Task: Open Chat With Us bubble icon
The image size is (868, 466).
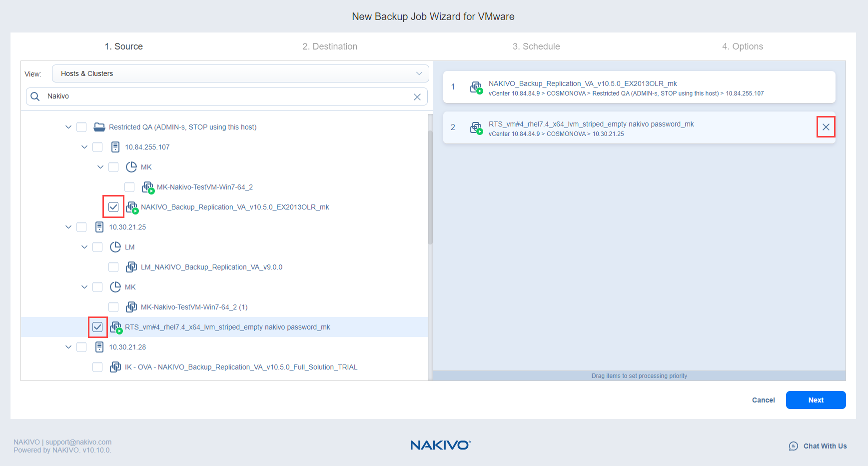Action: (x=793, y=446)
